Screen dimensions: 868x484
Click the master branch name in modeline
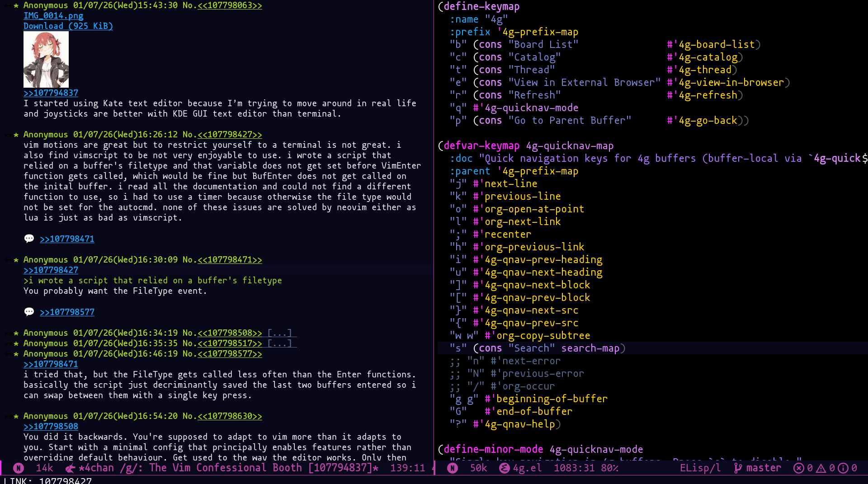pyautogui.click(x=764, y=468)
